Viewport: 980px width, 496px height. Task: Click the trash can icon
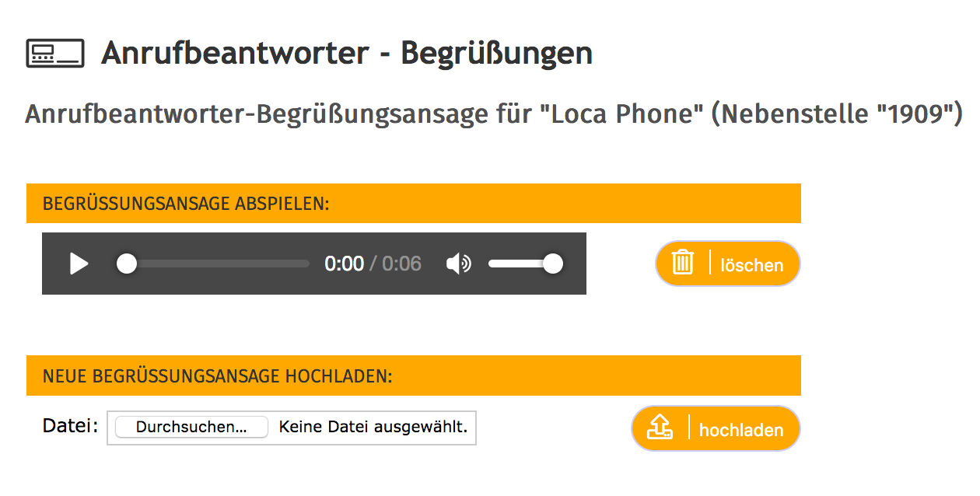point(683,263)
